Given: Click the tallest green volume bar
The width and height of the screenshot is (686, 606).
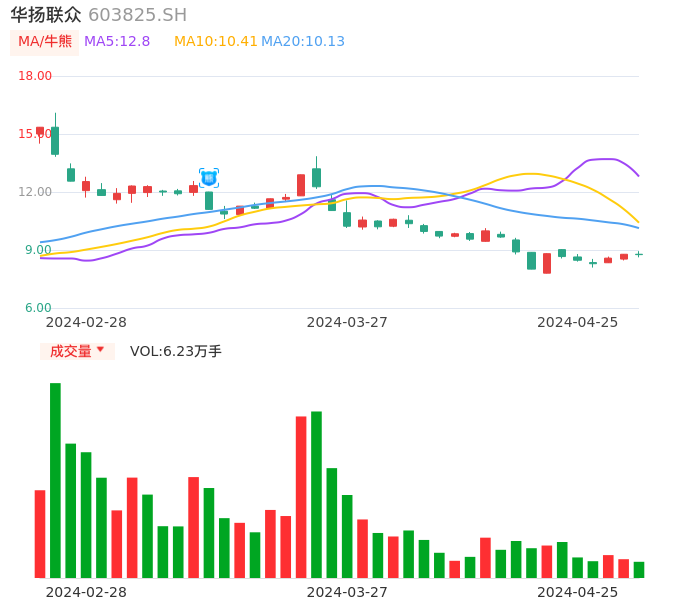Looking at the screenshot, I should click(x=55, y=480).
